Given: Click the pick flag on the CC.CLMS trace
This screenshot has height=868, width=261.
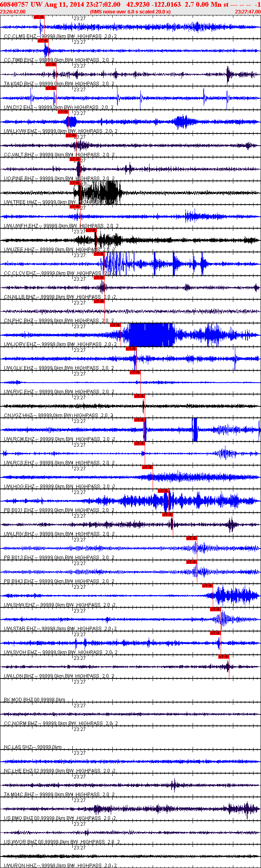Looking at the screenshot, I should click(39, 17).
